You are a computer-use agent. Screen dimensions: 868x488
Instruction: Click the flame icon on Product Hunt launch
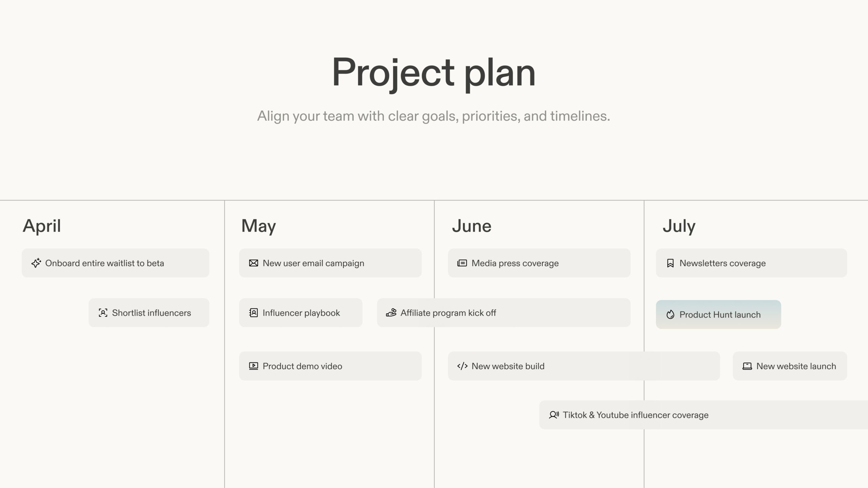coord(670,314)
